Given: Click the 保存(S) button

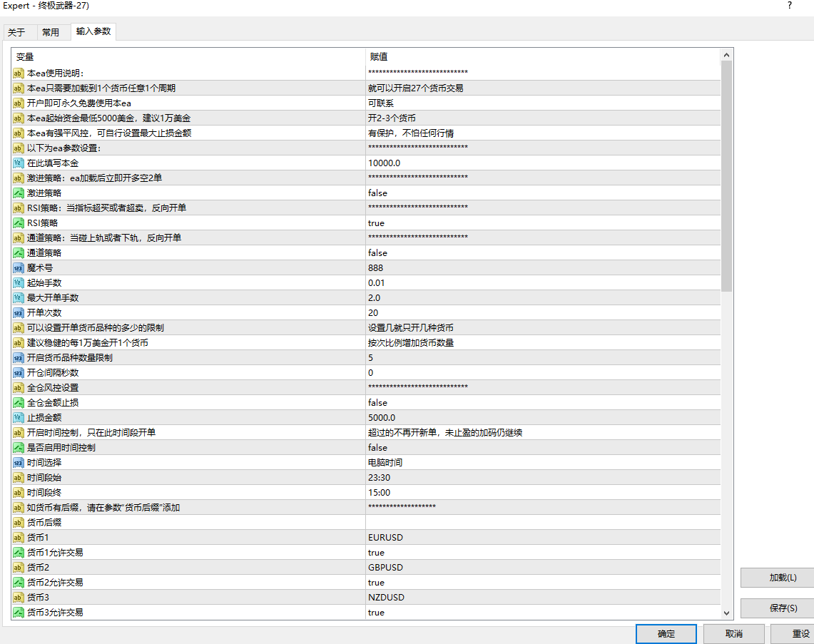Looking at the screenshot, I should [777, 608].
